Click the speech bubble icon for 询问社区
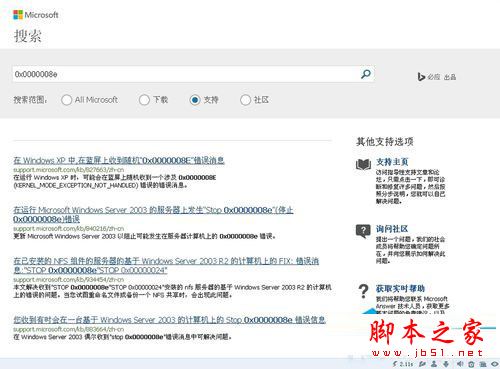The image size is (500, 369). coord(363,231)
